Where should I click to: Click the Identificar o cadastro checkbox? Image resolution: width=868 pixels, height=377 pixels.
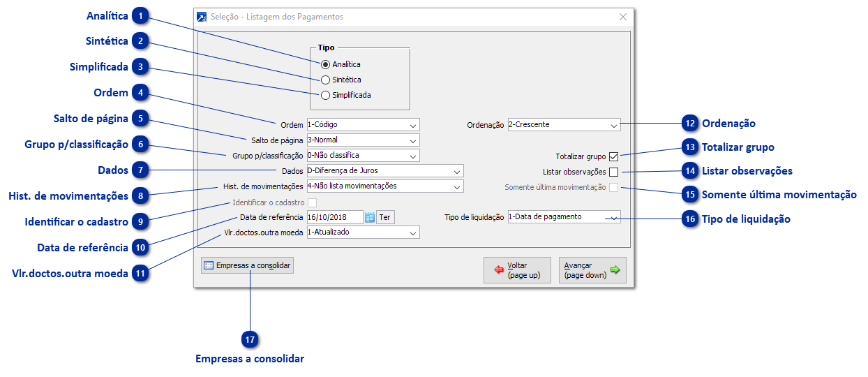[x=313, y=202]
